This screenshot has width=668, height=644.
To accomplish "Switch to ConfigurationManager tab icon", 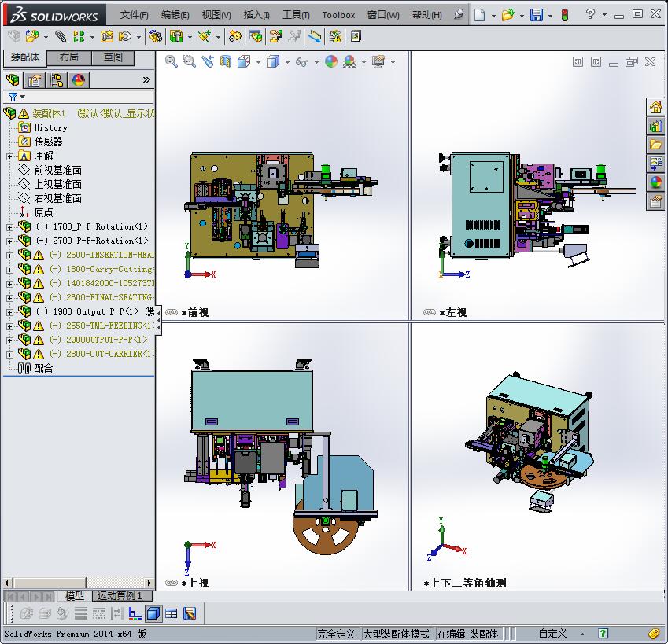I will point(56,80).
